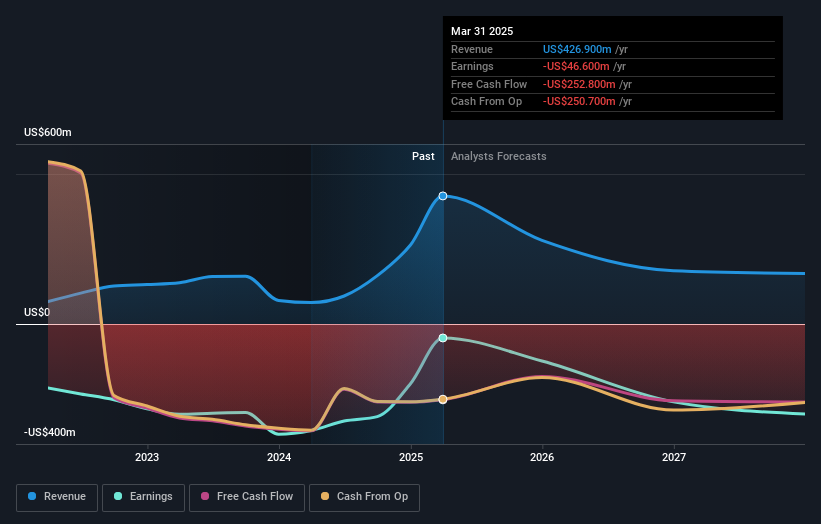Click the pink Free Cash Flow legend dot
This screenshot has width=821, height=524.
(x=205, y=496)
